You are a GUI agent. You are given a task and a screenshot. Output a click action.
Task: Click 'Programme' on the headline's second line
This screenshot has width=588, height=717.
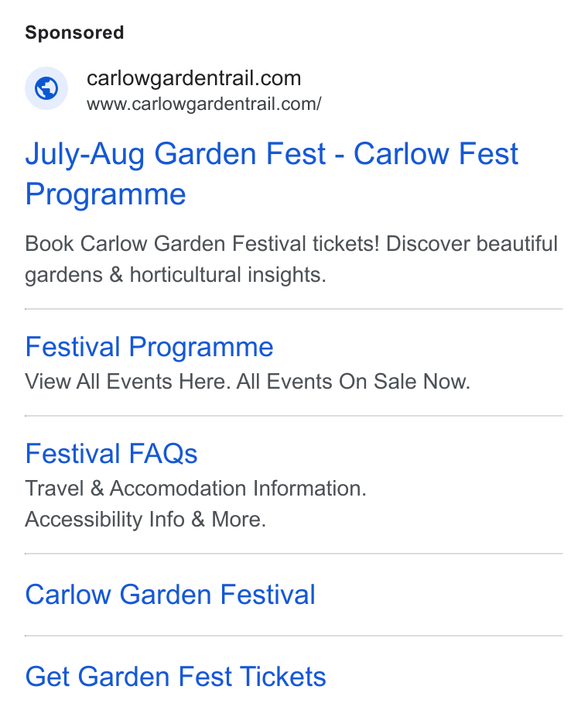pyautogui.click(x=105, y=195)
